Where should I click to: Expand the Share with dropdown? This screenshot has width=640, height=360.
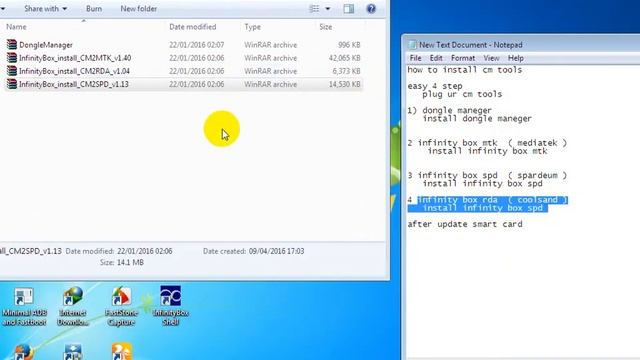[45, 9]
